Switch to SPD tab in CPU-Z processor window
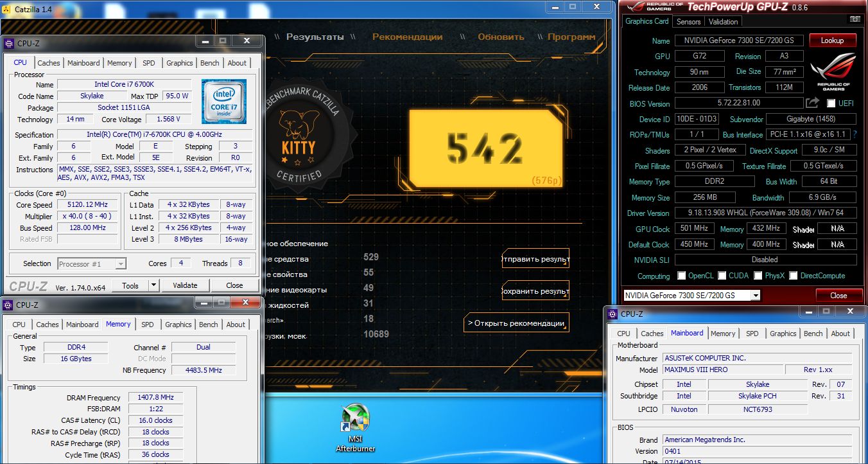 tap(149, 63)
